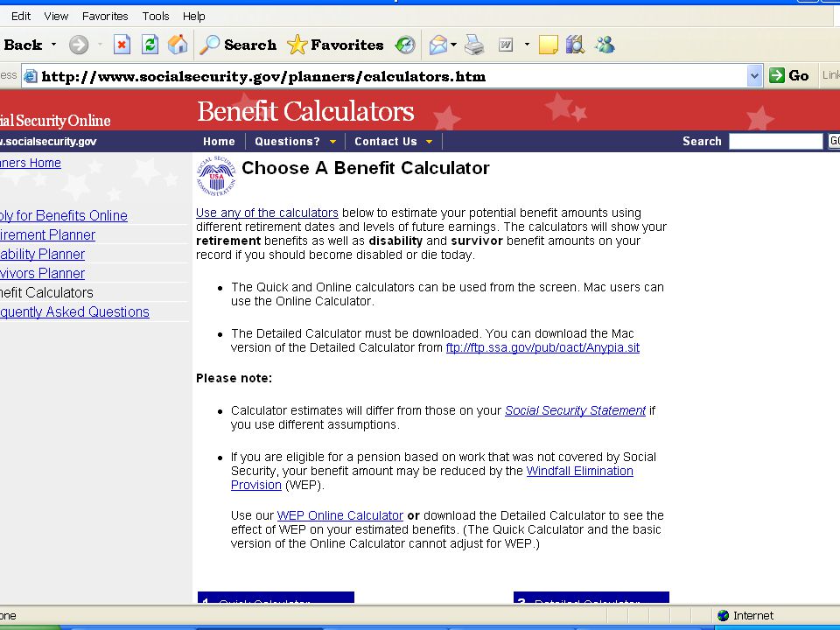Open Apply for Benefits Online link
The width and height of the screenshot is (840, 630).
pyautogui.click(x=64, y=215)
